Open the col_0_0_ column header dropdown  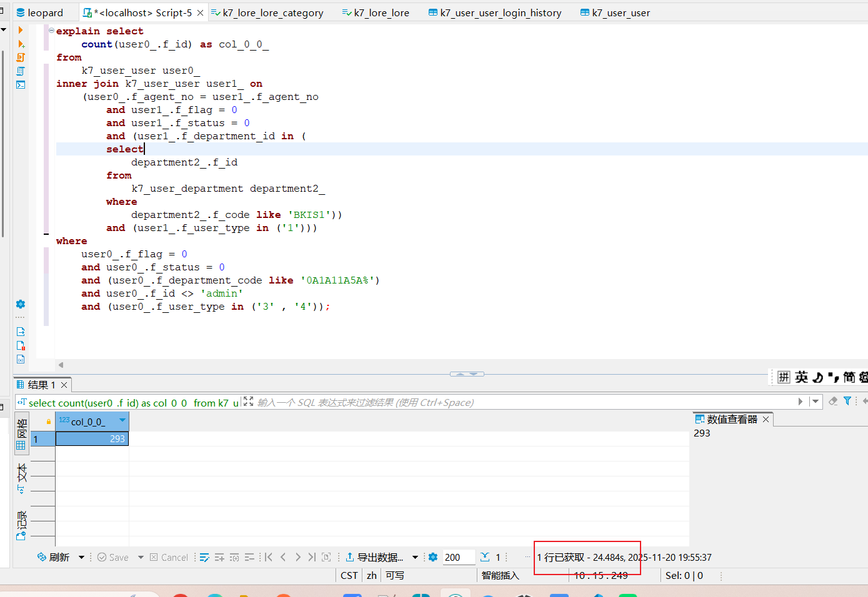[122, 421]
